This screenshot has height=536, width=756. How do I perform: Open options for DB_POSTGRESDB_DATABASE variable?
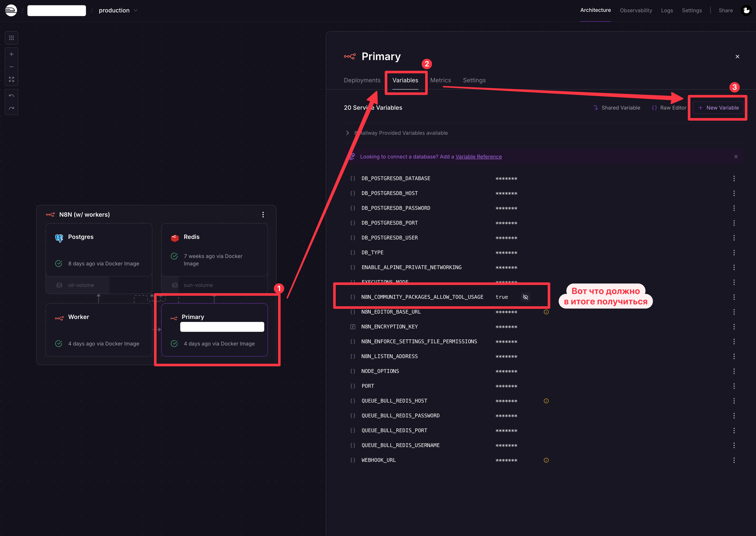[x=734, y=178]
